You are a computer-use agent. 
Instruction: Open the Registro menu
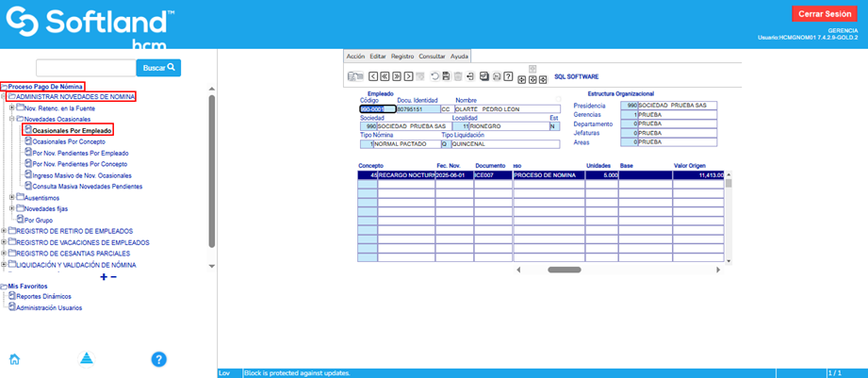[402, 57]
